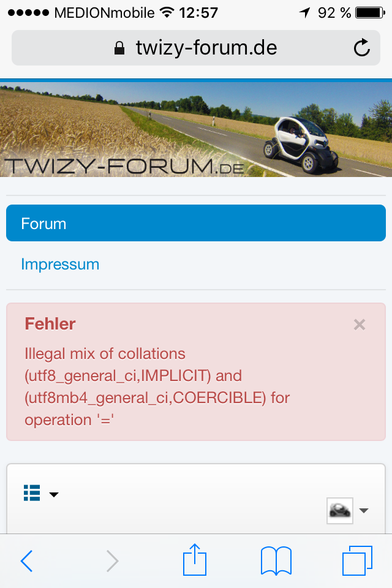The width and height of the screenshot is (392, 588).
Task: Open Safari bookmarks book icon
Action: [276, 560]
